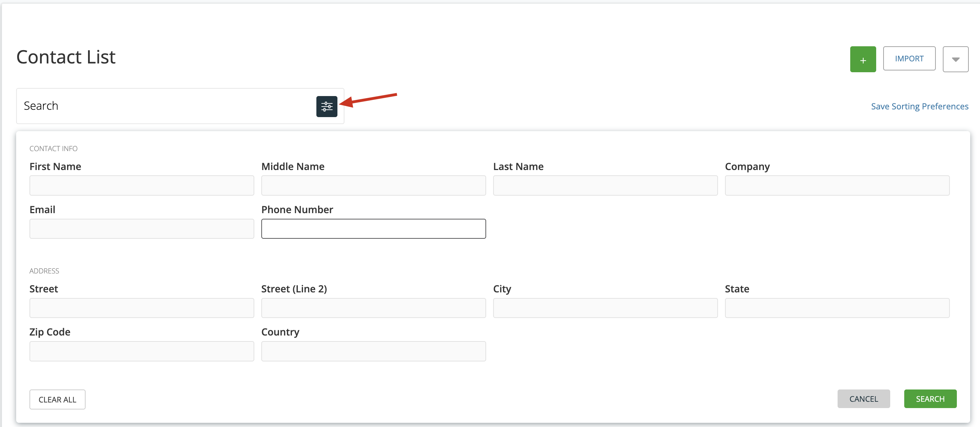Click the CLEAR ALL button
The width and height of the screenshot is (980, 427).
(x=58, y=399)
